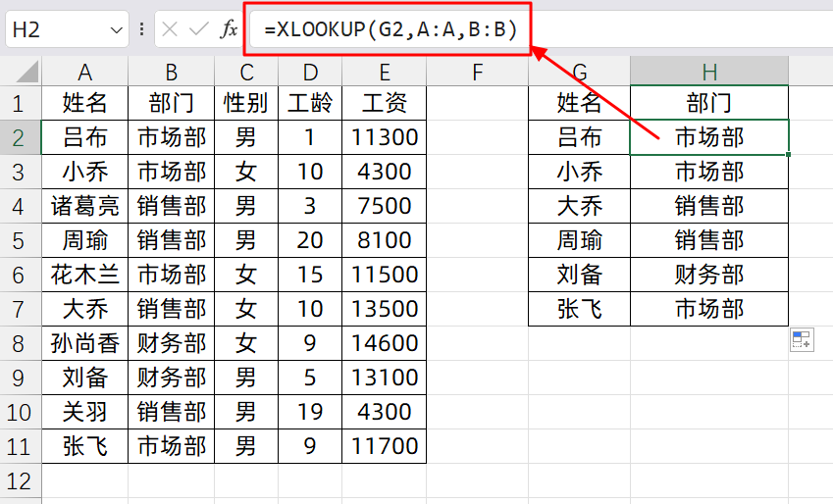Image resolution: width=833 pixels, height=504 pixels.
Task: Click the Select All corner triangle
Action: pyautogui.click(x=27, y=72)
